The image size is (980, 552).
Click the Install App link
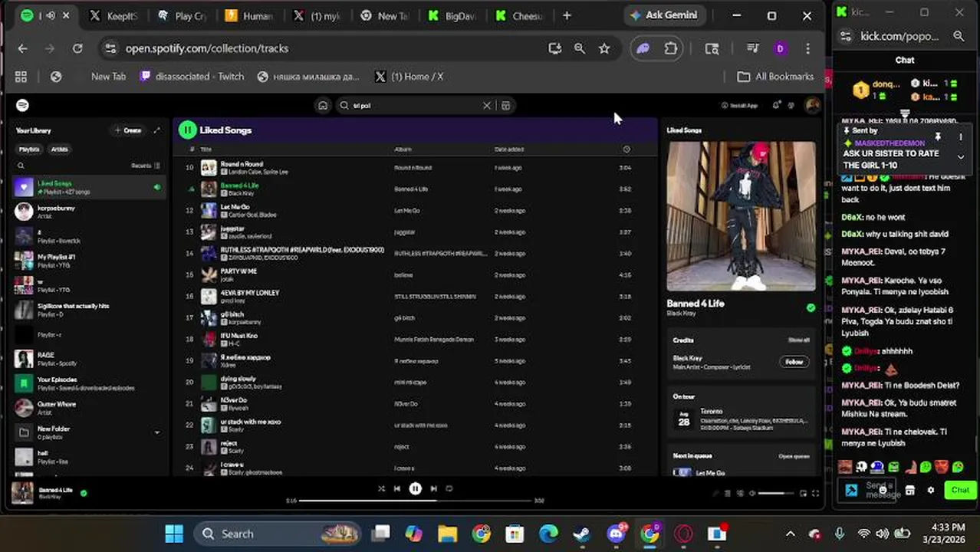pos(740,106)
